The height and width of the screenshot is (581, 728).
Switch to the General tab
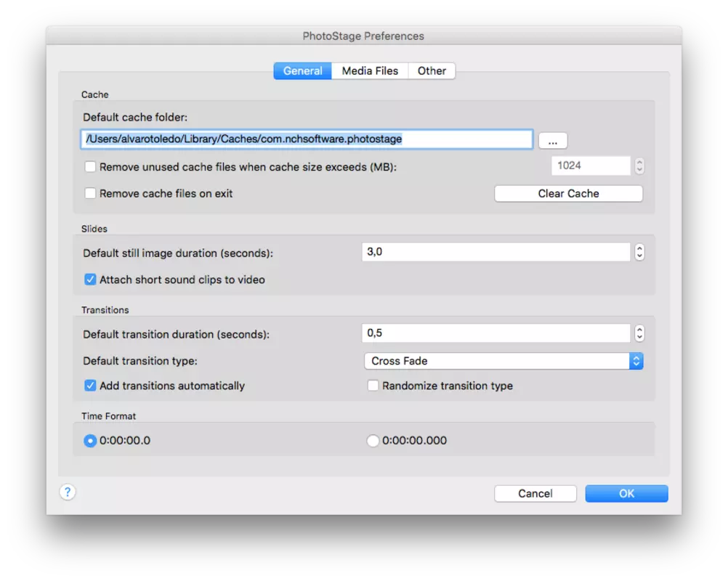[x=303, y=71]
